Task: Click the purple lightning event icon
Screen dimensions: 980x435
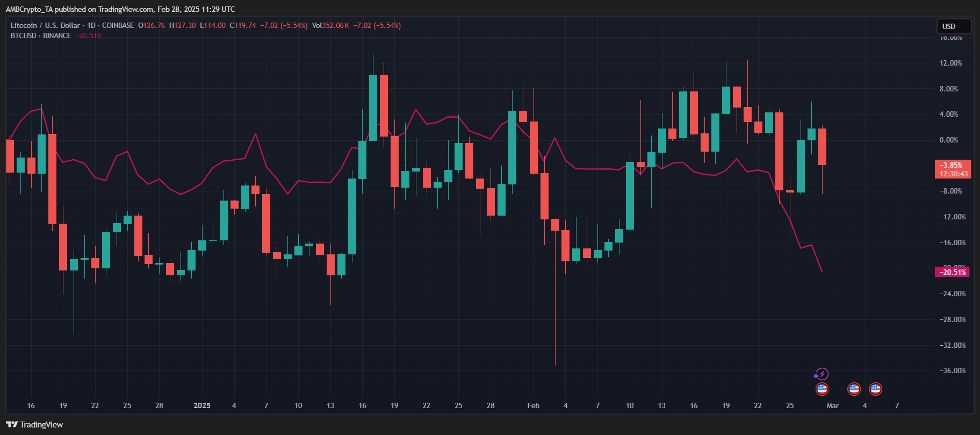Action: 822,374
